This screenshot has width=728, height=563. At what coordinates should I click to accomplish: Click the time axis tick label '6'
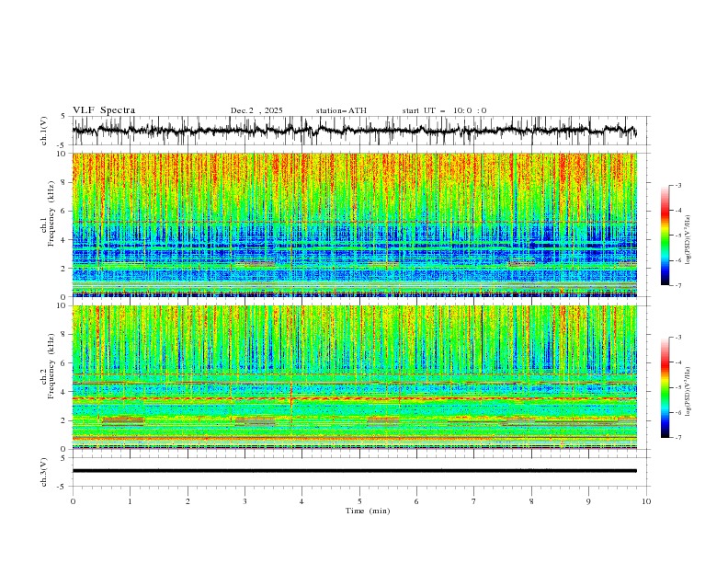tap(416, 501)
